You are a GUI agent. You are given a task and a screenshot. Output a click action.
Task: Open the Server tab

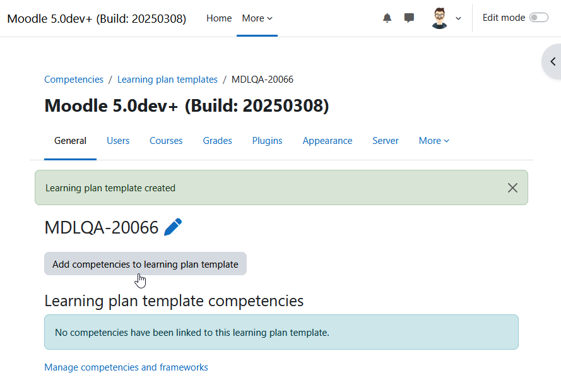pos(386,141)
